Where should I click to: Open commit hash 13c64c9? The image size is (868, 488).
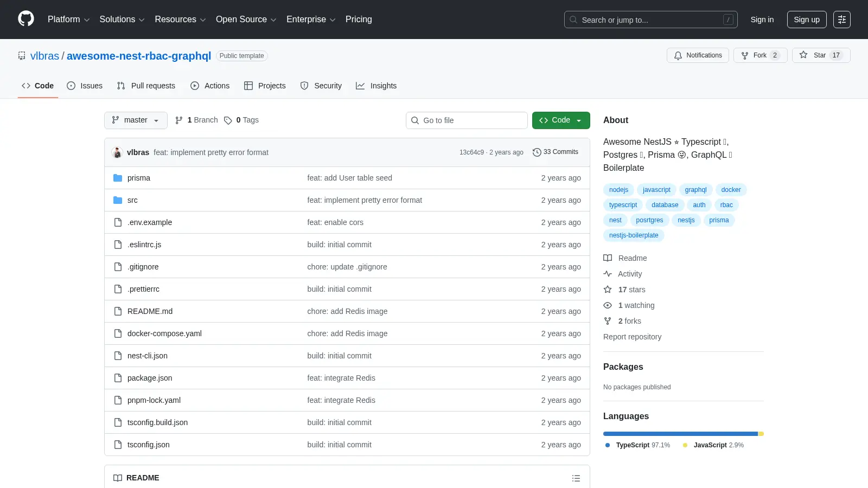point(471,152)
